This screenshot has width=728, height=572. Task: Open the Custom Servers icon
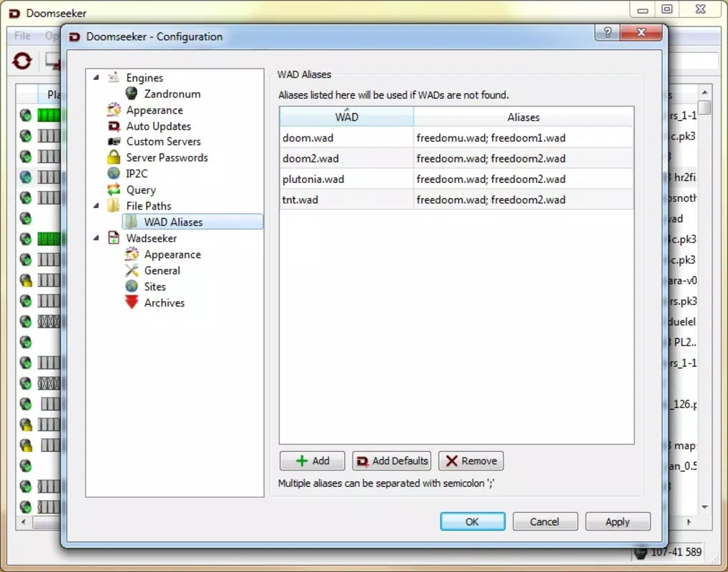coord(114,141)
